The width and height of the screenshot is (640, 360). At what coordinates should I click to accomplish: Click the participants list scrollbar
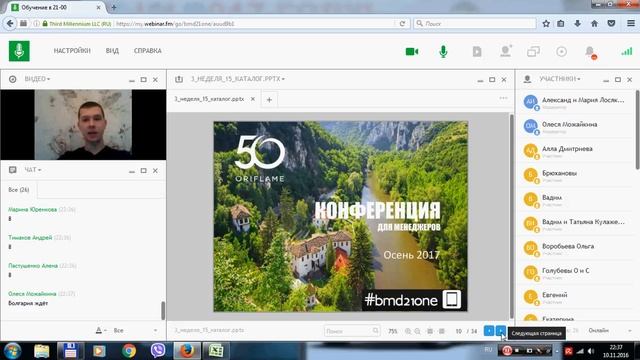(x=637, y=130)
